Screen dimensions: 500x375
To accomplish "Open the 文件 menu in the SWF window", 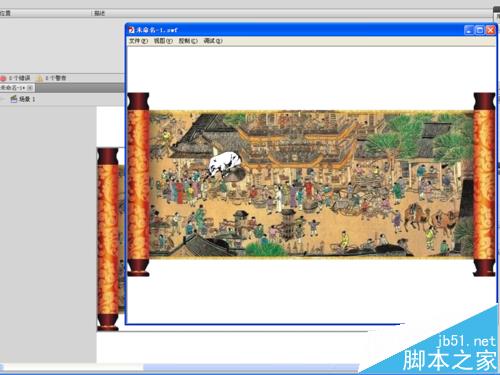I will [138, 41].
